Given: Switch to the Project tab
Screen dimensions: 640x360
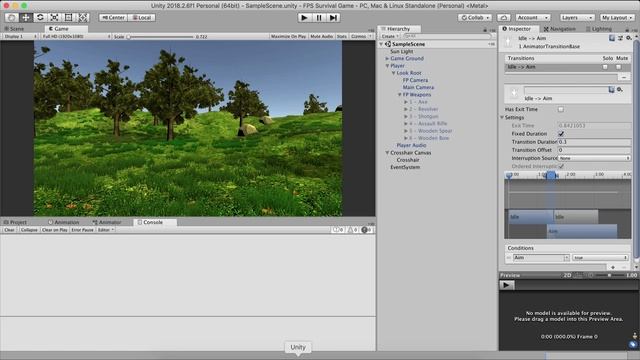Looking at the screenshot, I should coord(16,222).
